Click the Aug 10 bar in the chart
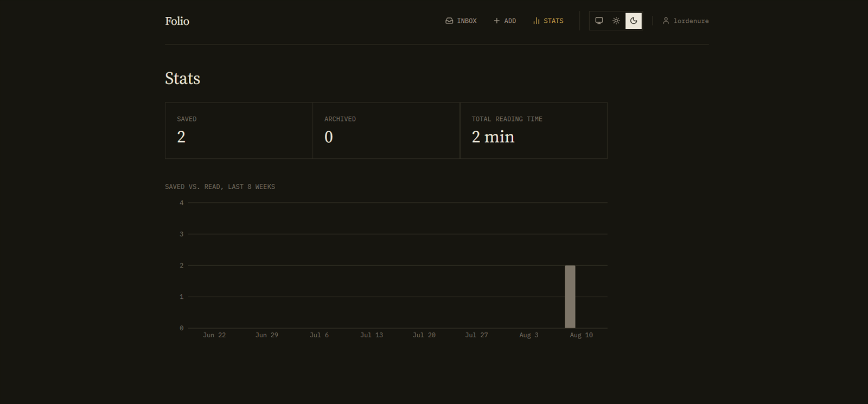Viewport: 868px width, 404px height. tap(570, 297)
